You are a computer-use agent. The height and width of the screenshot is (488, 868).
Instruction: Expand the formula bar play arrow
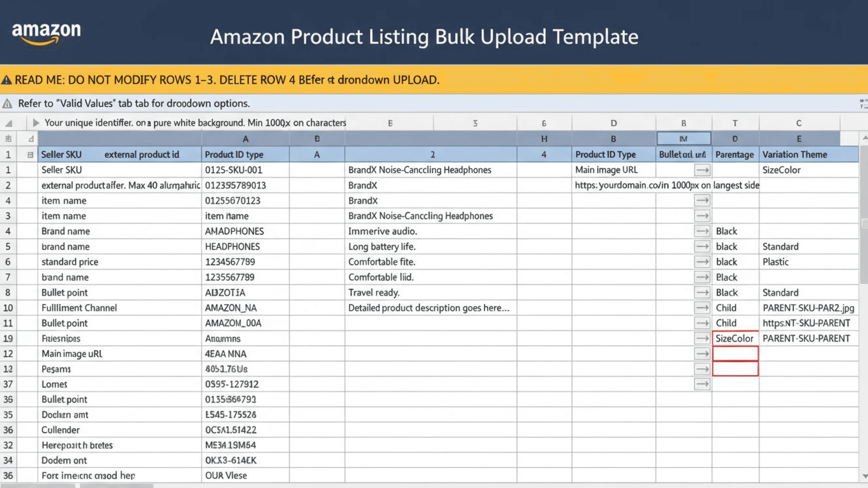coord(36,123)
